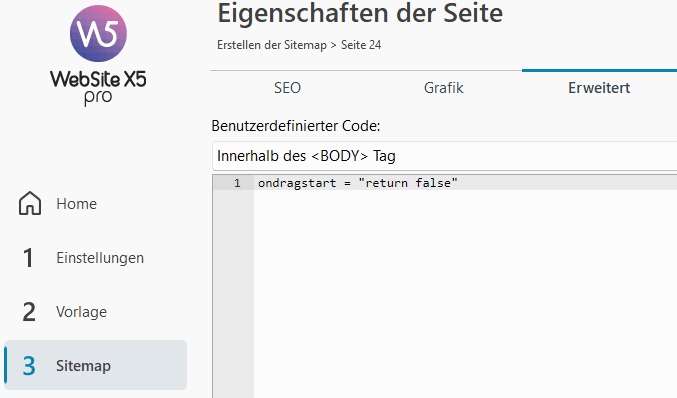Screen dimensions: 677x398
Task: Click the Eigenschaften der Seite heading
Action: coord(360,13)
